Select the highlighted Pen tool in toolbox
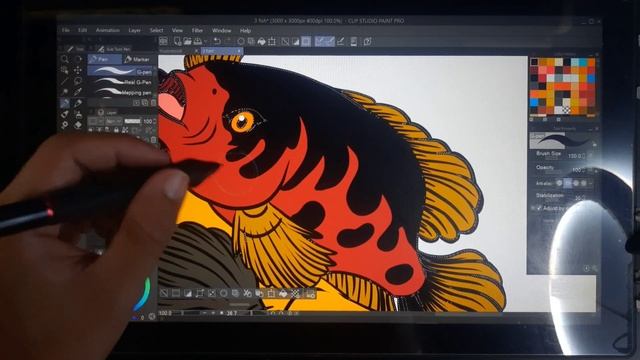The width and height of the screenshot is (640, 360). [64, 103]
